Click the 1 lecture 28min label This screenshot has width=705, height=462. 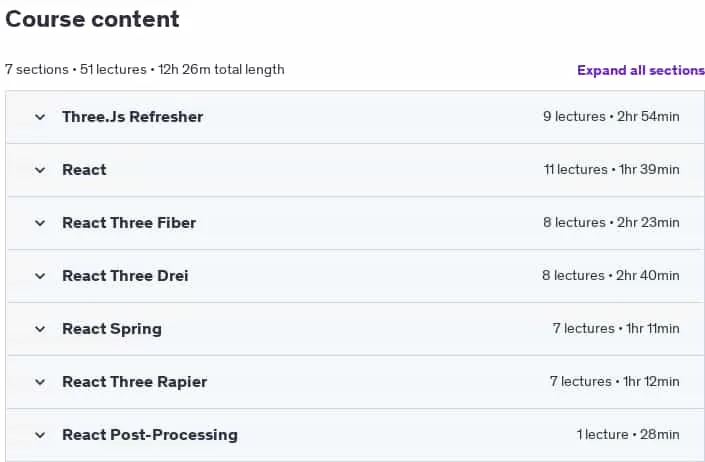coord(628,435)
